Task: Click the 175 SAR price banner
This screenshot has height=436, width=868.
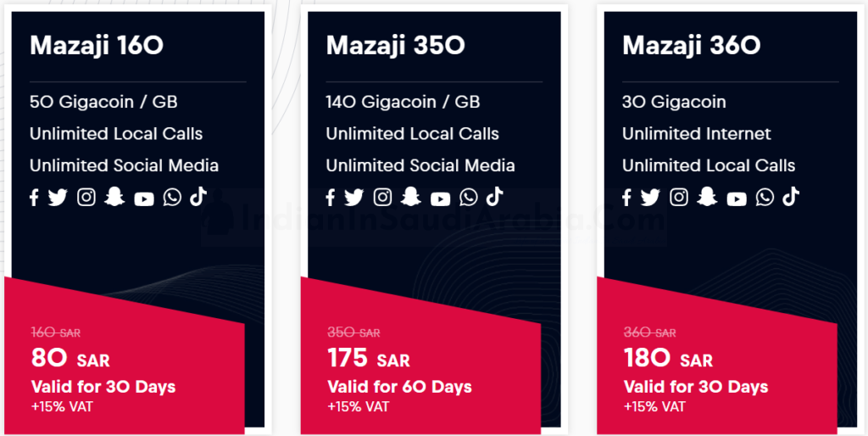Action: coord(369,360)
